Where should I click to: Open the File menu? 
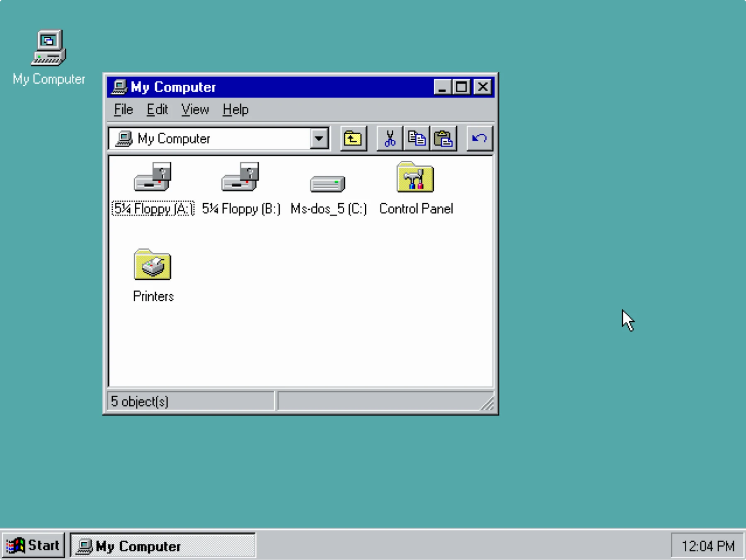coord(124,110)
